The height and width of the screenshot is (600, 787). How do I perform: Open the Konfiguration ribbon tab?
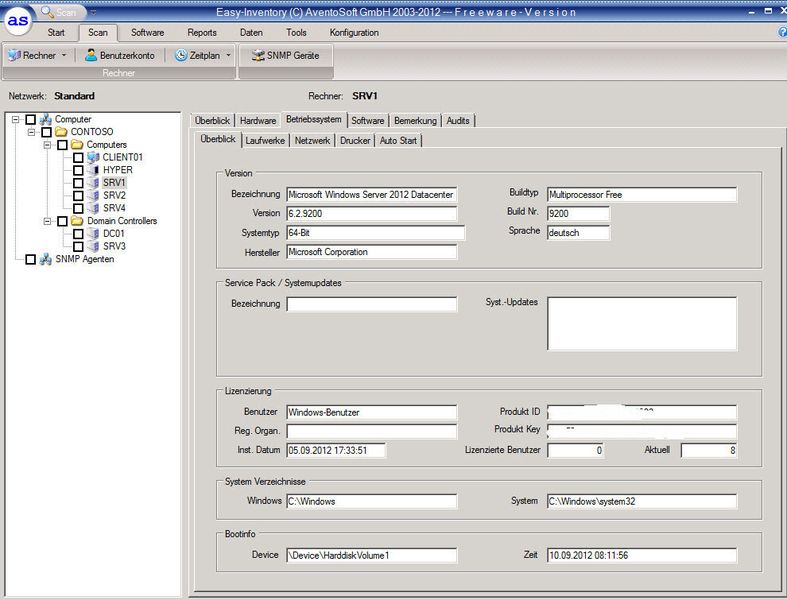pos(354,33)
